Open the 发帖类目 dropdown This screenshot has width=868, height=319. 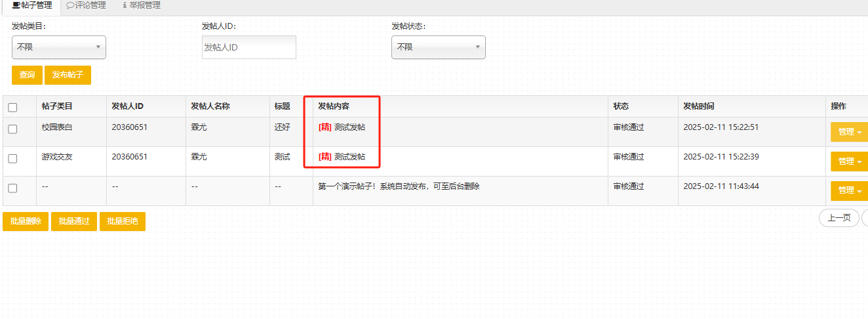(x=59, y=47)
